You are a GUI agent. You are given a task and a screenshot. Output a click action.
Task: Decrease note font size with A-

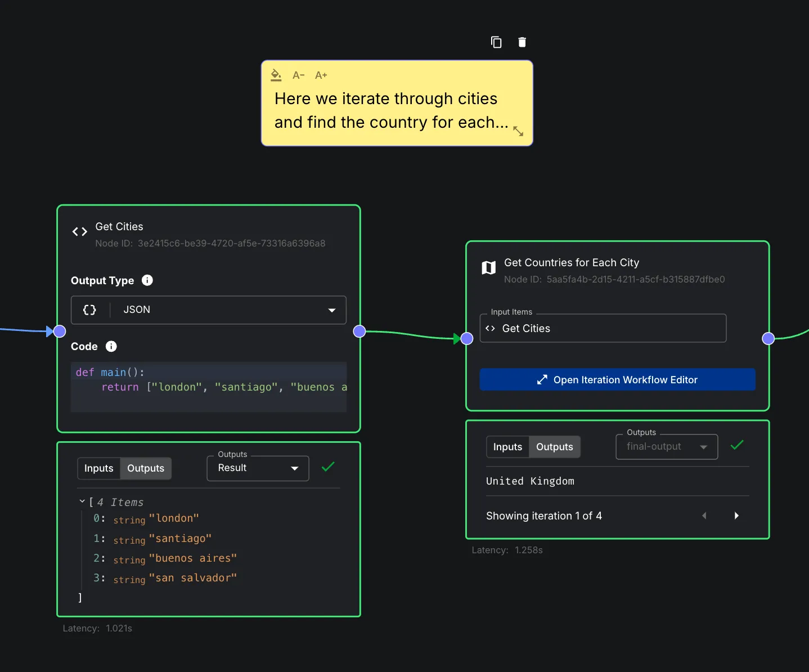(x=299, y=75)
